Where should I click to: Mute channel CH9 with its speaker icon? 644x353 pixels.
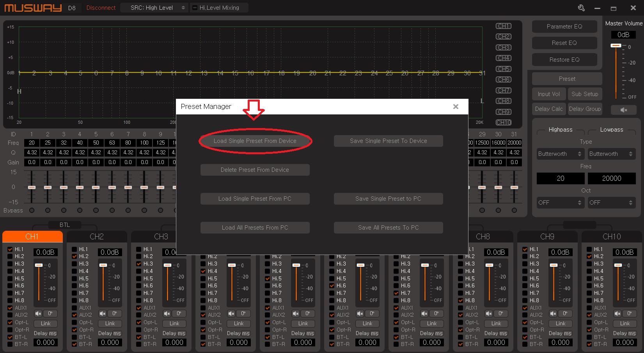point(553,314)
